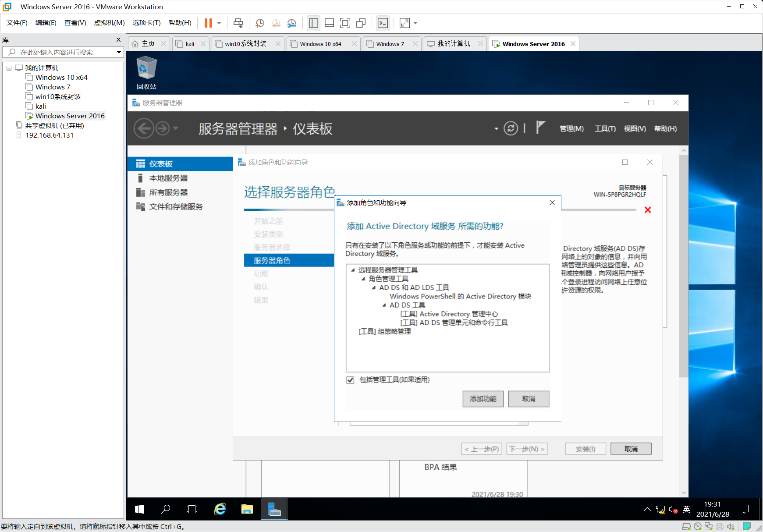This screenshot has width=763, height=532.
Task: Collapse the 角色管理工具 node
Action: 363,279
